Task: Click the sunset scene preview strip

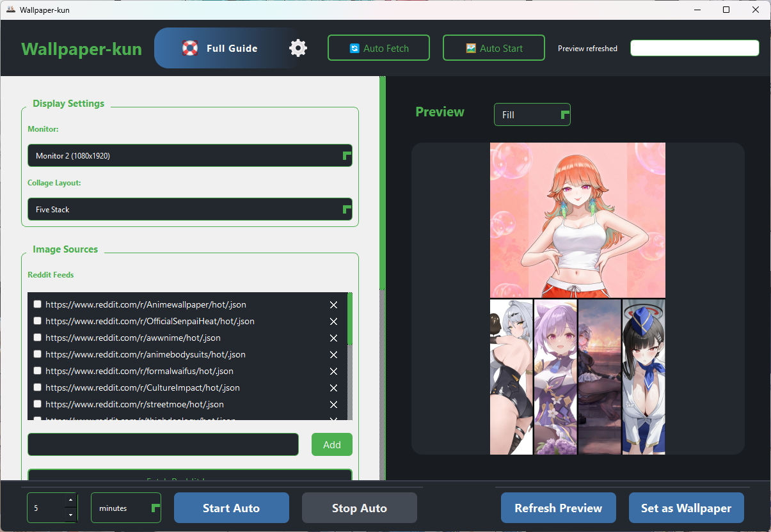Action: [x=600, y=377]
